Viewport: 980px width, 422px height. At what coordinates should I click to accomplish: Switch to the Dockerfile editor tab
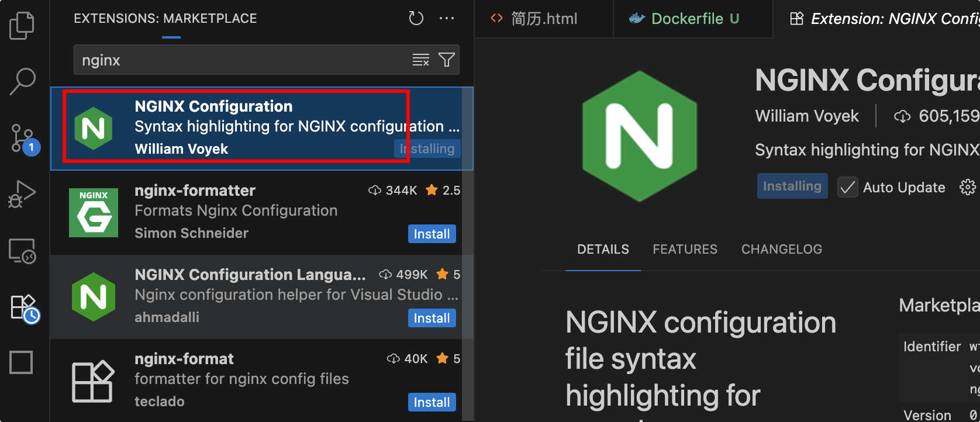tap(693, 19)
